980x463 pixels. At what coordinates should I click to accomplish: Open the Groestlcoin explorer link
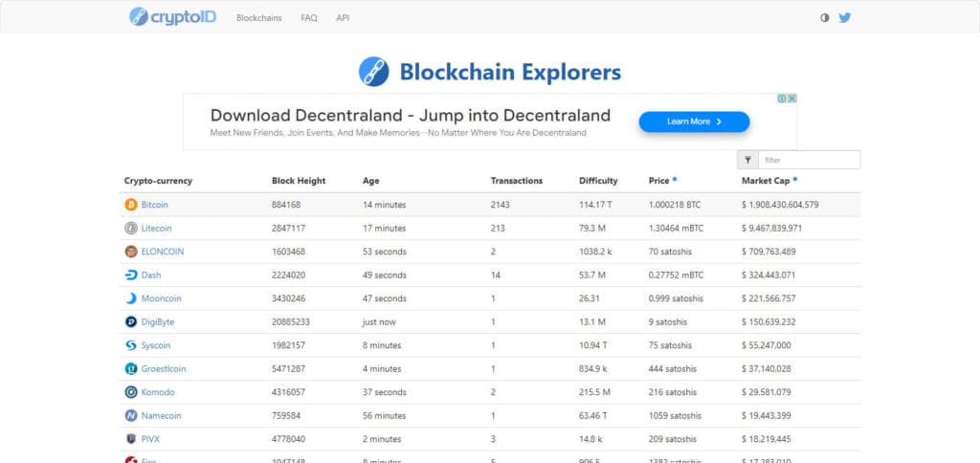tap(163, 368)
